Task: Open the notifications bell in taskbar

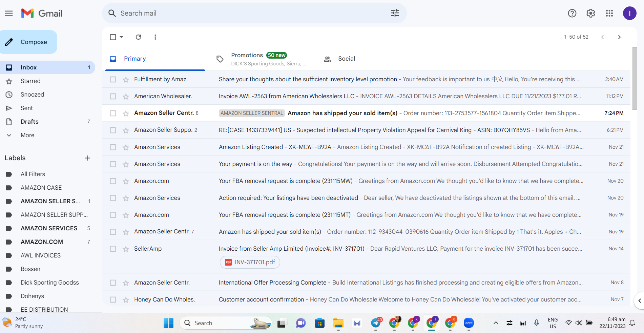Action: (632, 323)
